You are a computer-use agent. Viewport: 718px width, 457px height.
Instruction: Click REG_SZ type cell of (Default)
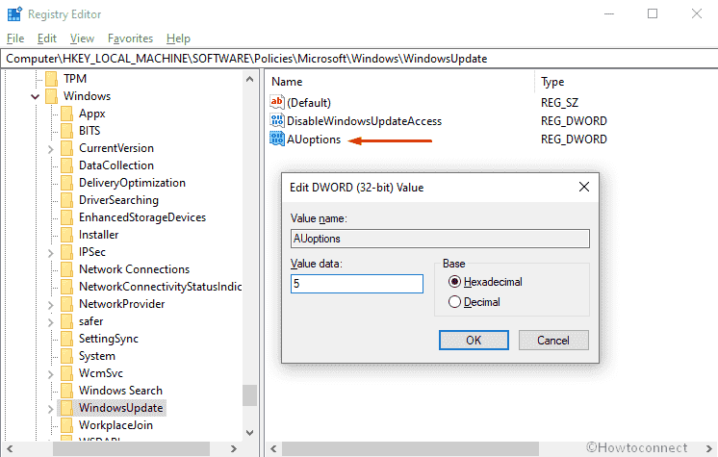coord(560,103)
